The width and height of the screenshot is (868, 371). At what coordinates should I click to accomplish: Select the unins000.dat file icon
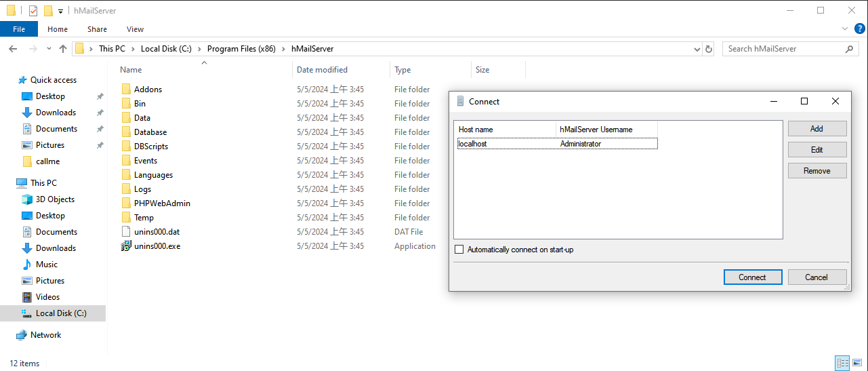126,232
